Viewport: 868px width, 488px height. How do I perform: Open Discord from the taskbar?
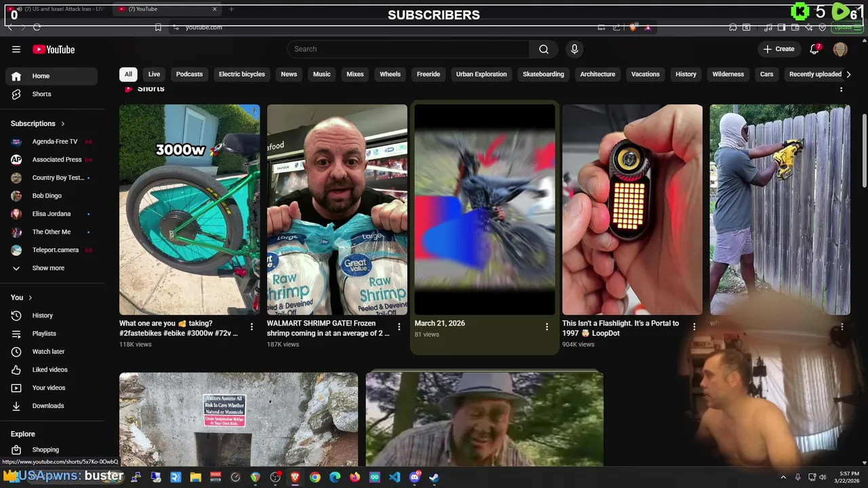point(414,477)
